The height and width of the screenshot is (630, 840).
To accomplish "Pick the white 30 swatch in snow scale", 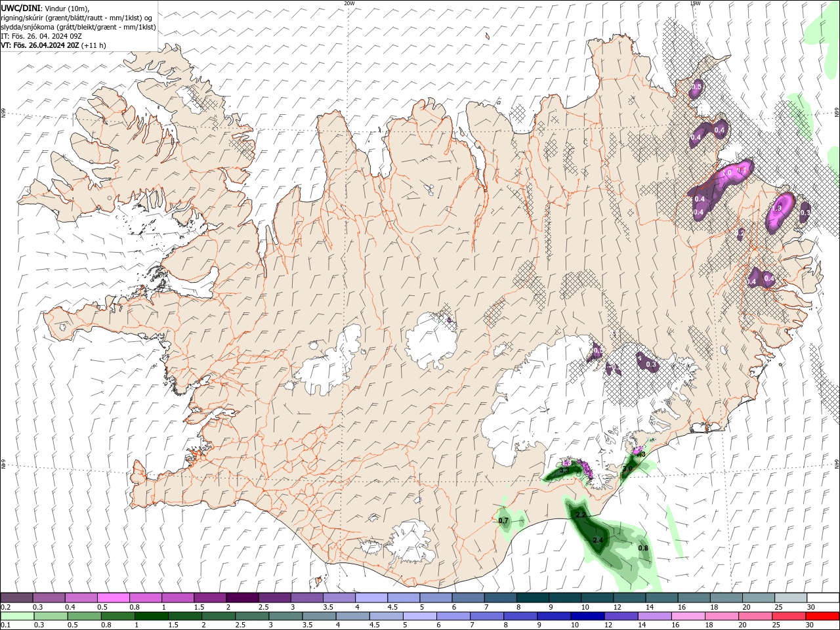I will (823, 598).
